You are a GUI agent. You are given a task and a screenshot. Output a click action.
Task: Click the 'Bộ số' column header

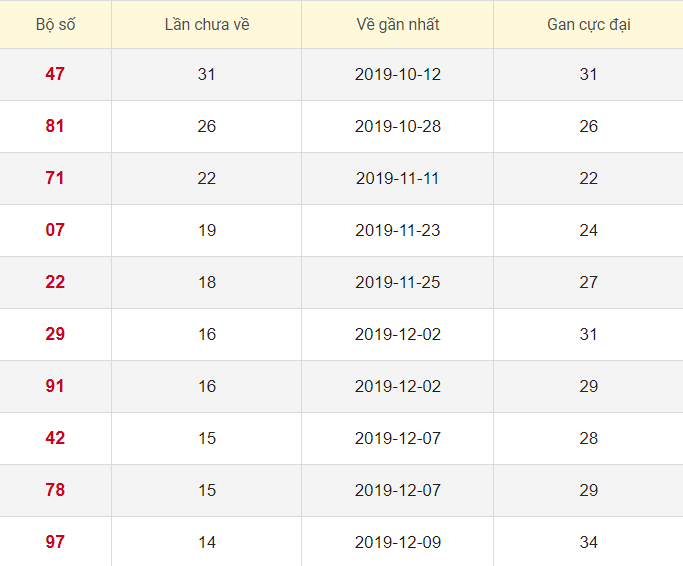click(x=55, y=25)
